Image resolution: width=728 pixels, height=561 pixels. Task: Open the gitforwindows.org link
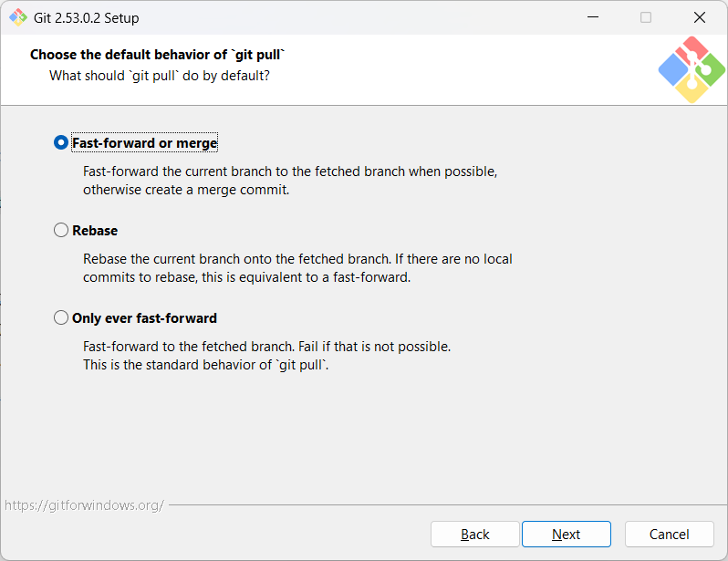(x=84, y=505)
